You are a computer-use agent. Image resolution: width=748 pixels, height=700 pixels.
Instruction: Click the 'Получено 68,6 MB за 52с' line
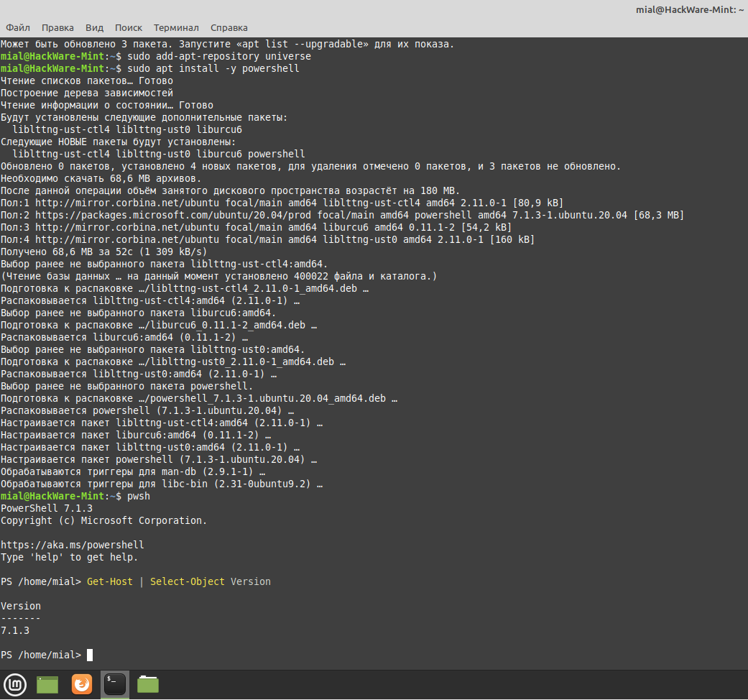104,252
